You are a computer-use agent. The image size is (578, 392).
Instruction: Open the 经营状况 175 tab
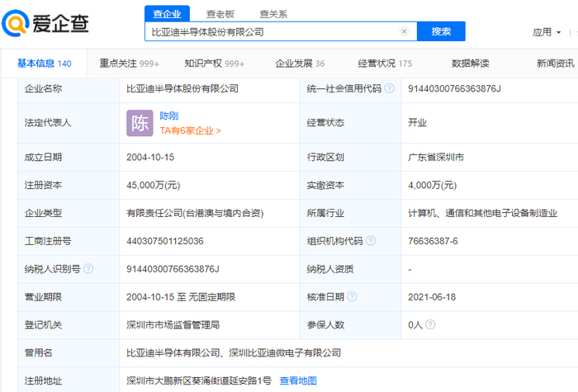385,64
